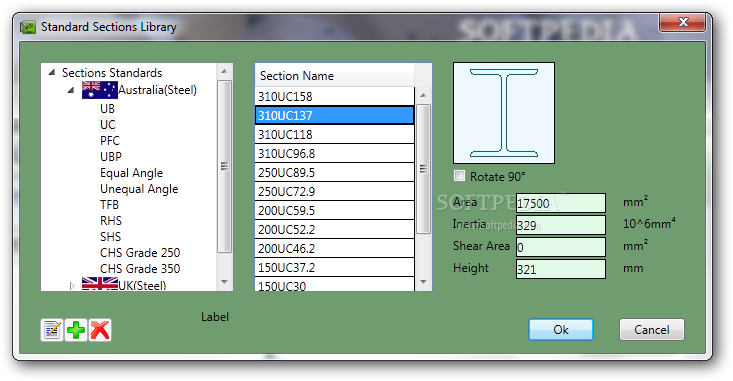Click the Australian flag icon
This screenshot has width=733, height=381.
[99, 90]
